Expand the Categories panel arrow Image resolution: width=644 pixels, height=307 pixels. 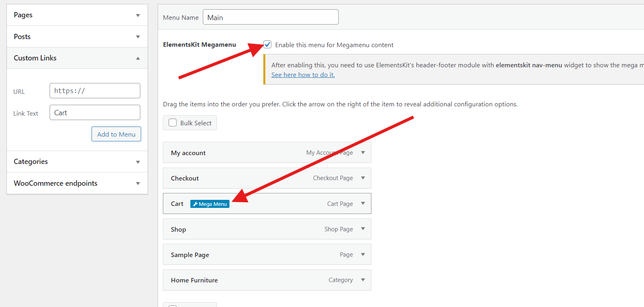coord(138,162)
